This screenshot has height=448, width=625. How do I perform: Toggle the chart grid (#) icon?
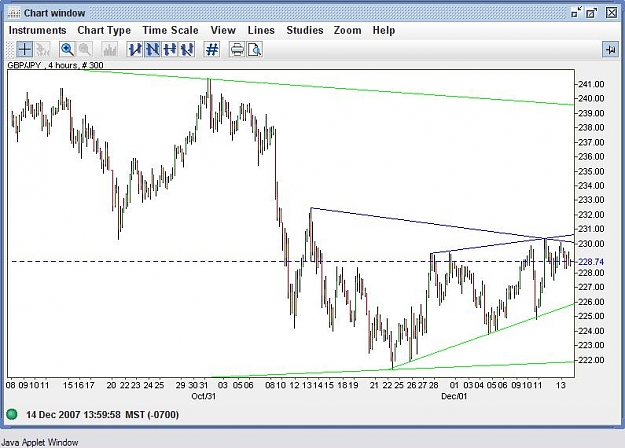(212, 49)
